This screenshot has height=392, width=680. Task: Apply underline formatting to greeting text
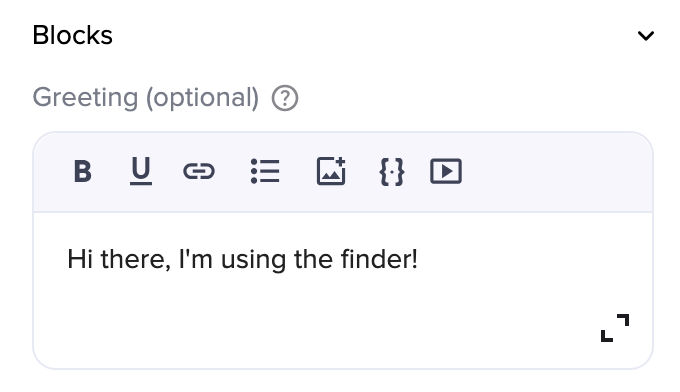(141, 171)
